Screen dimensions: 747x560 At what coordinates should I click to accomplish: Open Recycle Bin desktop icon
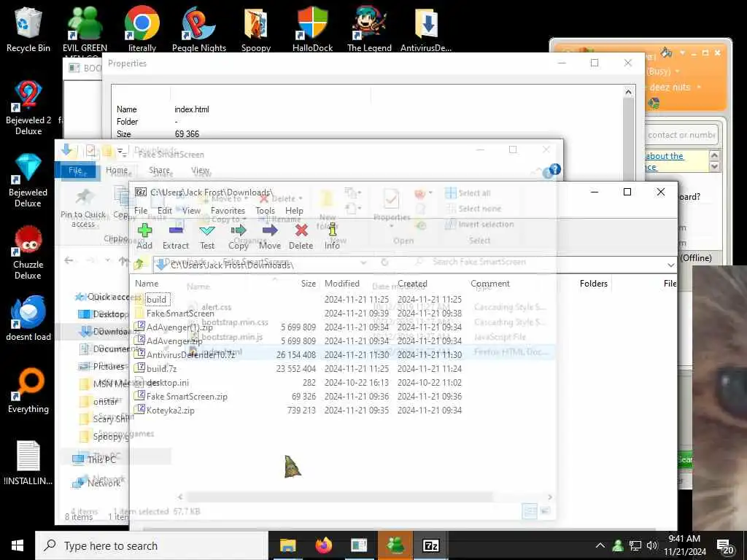[x=28, y=28]
